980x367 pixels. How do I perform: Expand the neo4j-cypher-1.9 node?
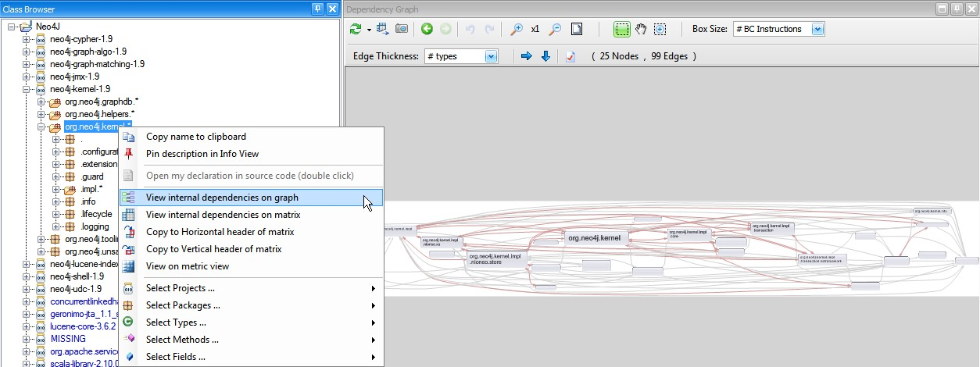(27, 39)
